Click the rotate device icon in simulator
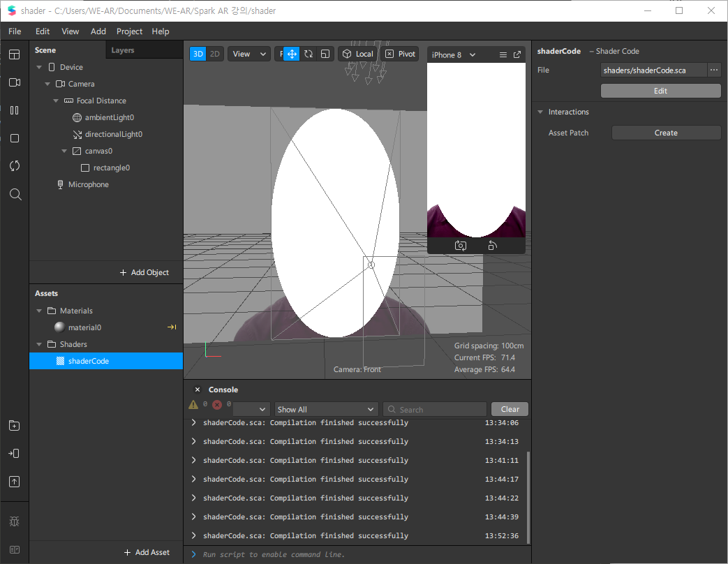 point(492,245)
